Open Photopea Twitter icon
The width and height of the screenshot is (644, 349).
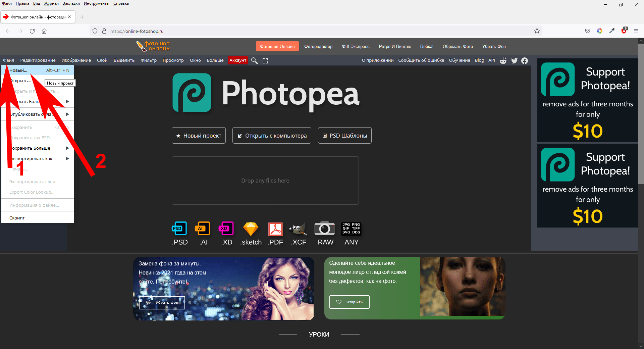514,60
